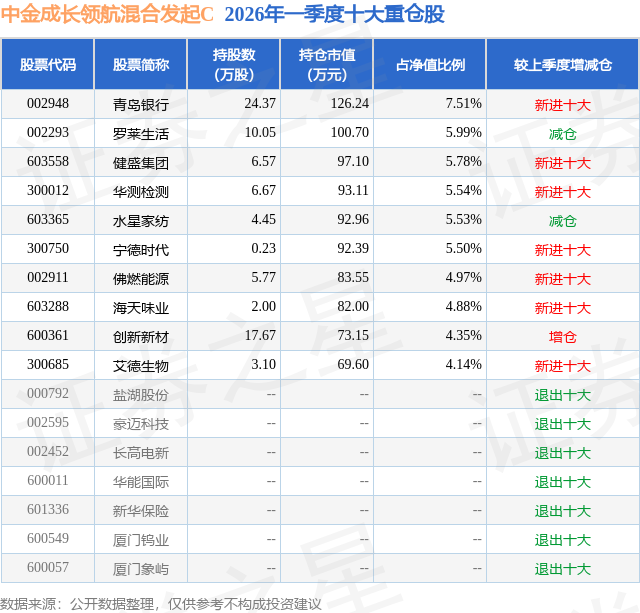Select stock name 艾德生物
The width and height of the screenshot is (640, 613).
click(141, 366)
